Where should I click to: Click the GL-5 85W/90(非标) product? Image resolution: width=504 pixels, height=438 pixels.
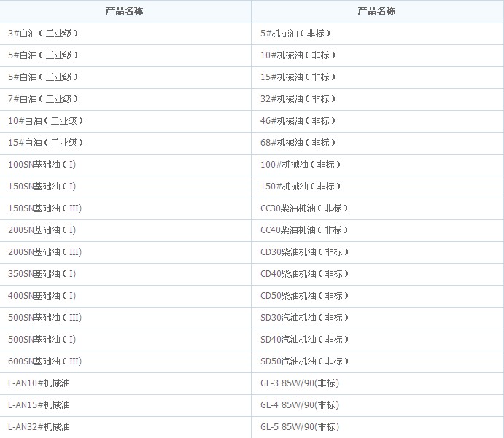click(300, 427)
